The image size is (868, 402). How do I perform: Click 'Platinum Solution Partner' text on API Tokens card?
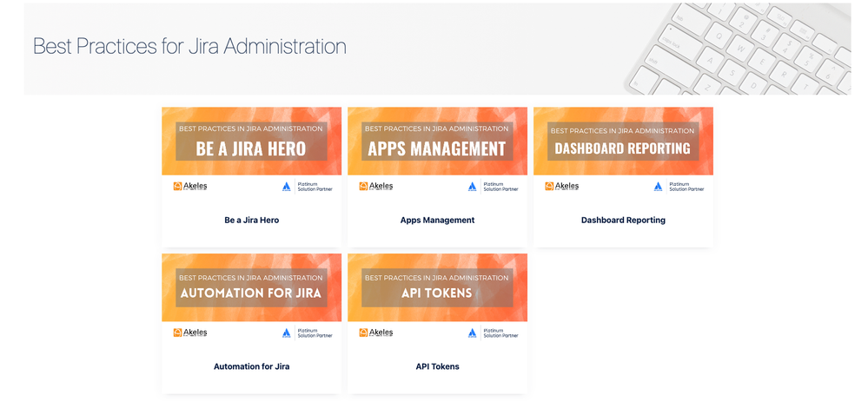tap(501, 333)
